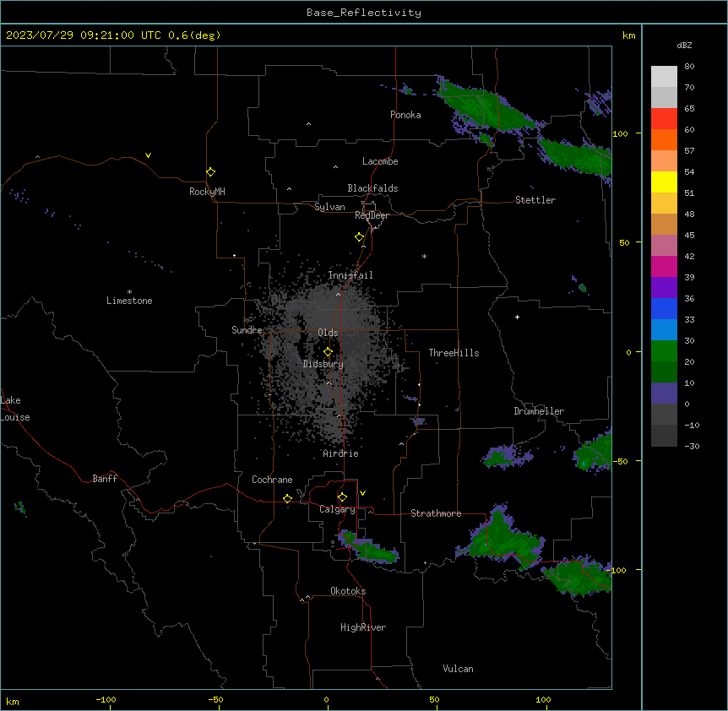Click the Stettler city label

(535, 200)
